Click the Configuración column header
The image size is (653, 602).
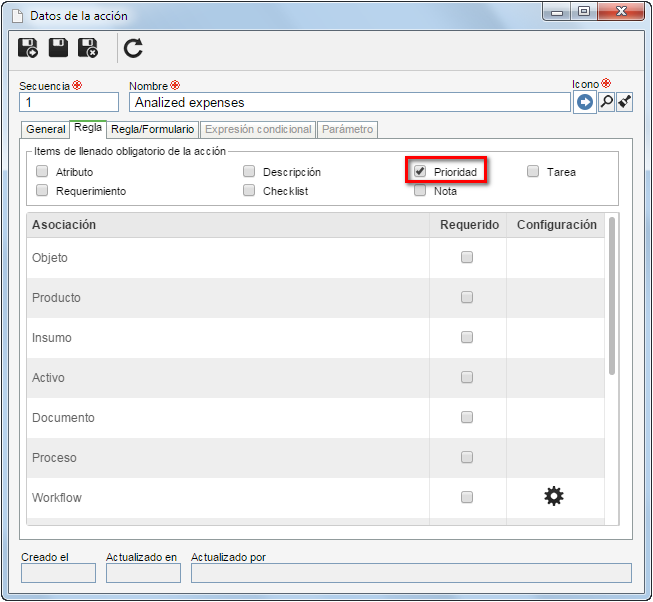556,225
